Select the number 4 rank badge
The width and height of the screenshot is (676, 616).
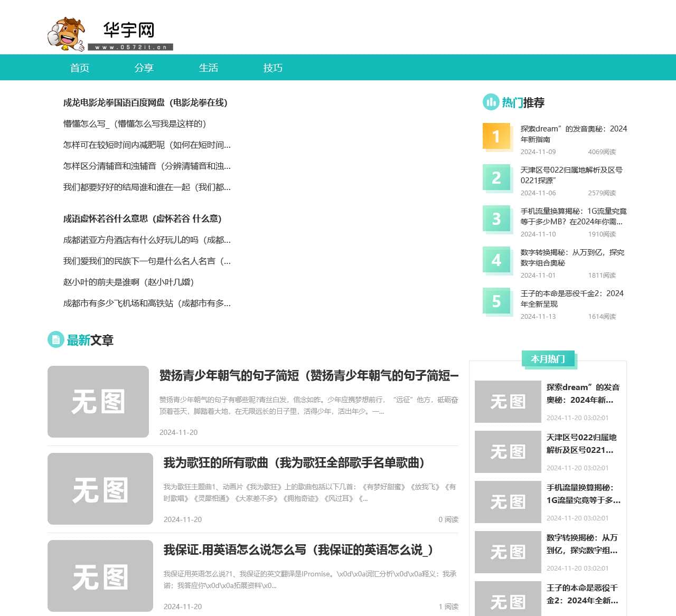pyautogui.click(x=496, y=260)
